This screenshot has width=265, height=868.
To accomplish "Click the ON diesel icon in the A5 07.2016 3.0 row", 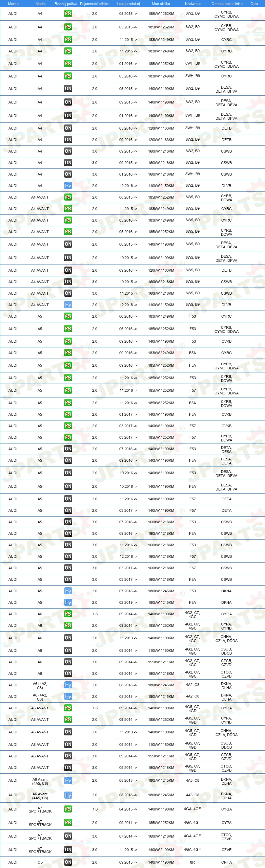I will tap(68, 522).
